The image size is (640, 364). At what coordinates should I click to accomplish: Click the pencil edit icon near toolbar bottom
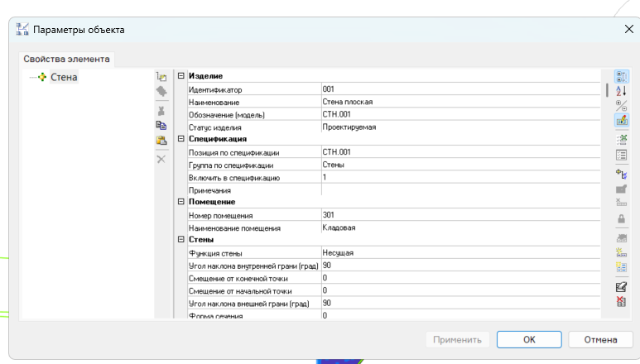coord(621,287)
